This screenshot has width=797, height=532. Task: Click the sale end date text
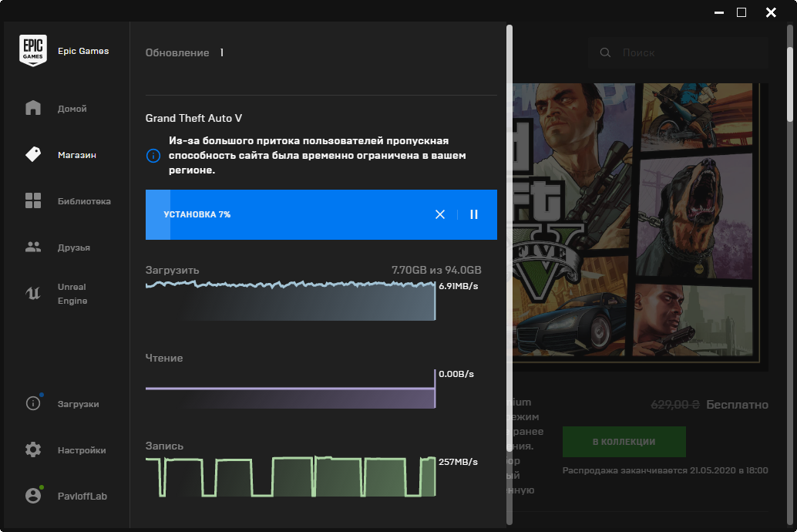665,470
